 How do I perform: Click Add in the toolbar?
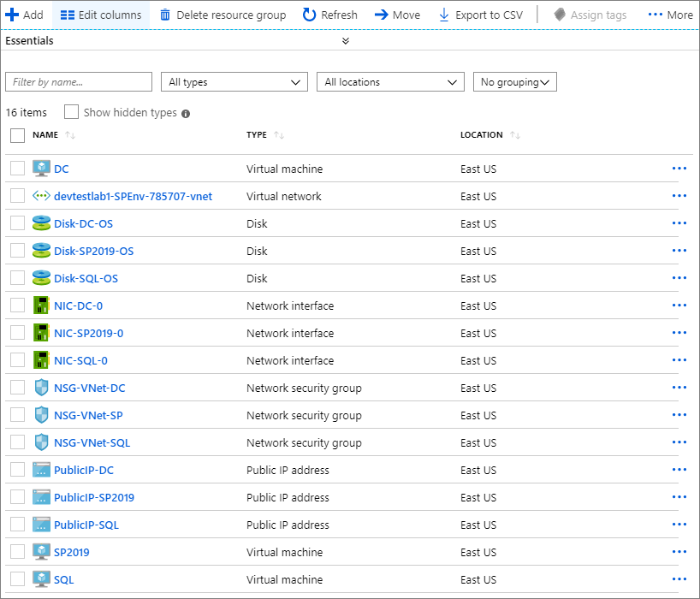click(x=25, y=15)
